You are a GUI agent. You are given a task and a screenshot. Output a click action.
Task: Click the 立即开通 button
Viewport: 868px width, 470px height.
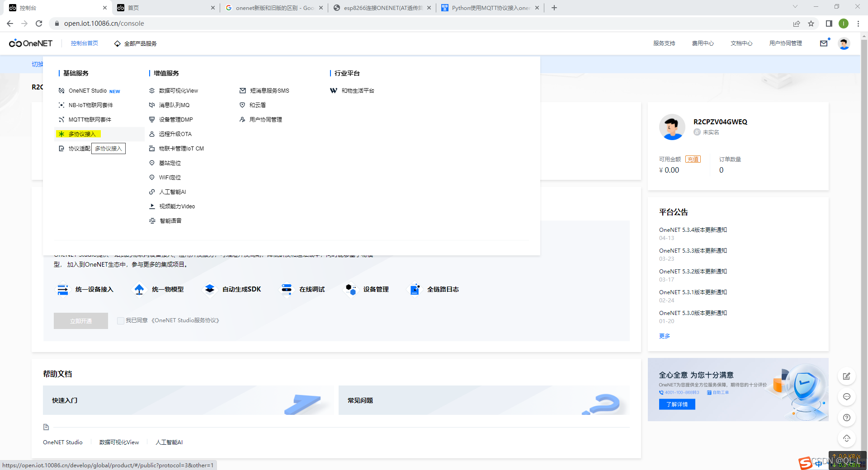pos(80,320)
